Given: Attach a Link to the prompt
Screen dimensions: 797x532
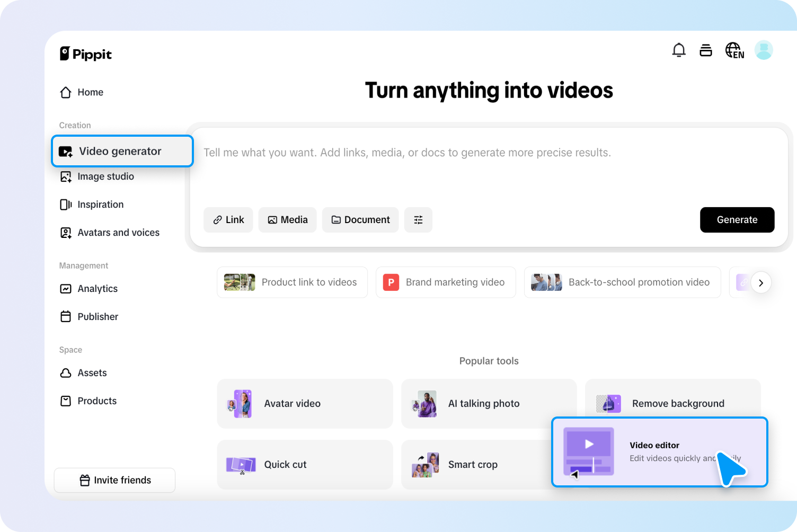Looking at the screenshot, I should click(x=228, y=219).
